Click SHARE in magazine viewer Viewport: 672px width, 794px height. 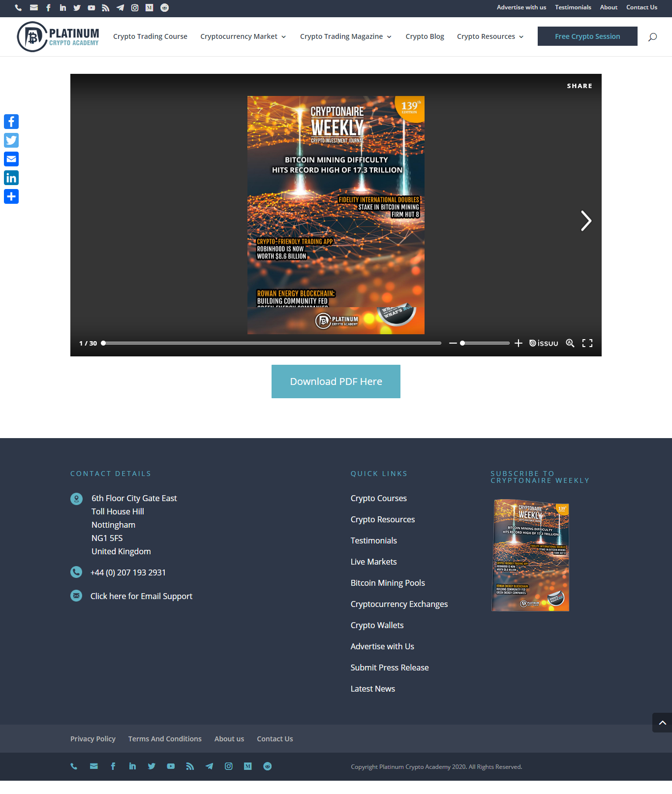point(580,86)
